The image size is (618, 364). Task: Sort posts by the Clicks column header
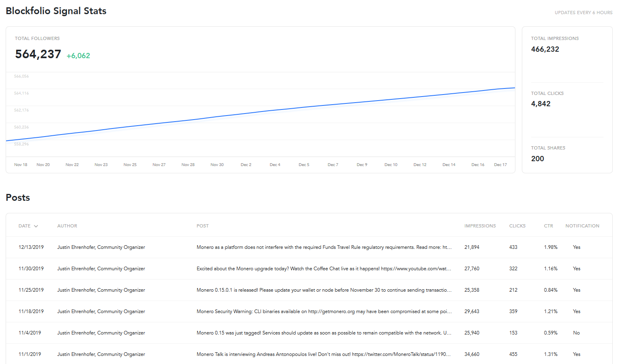click(x=517, y=226)
